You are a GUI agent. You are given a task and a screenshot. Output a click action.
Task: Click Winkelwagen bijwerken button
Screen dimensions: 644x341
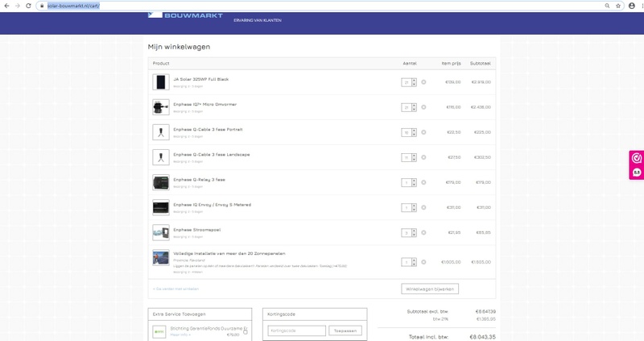pos(430,289)
